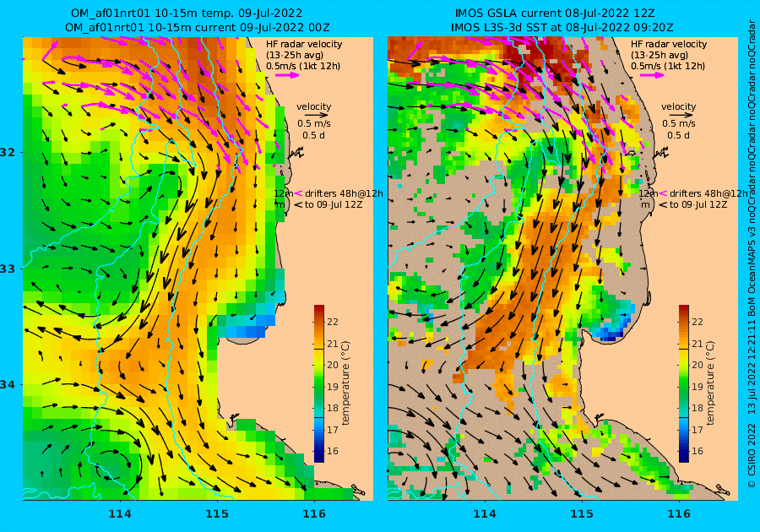Click the 16 tick on left colorbar
The width and height of the screenshot is (760, 532).
tap(333, 451)
